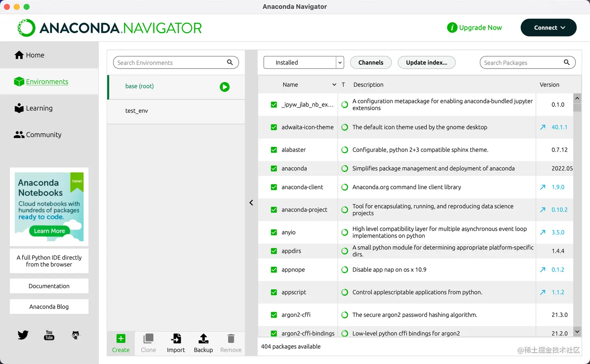Toggle the argon2-cffi package checkbox
This screenshot has height=364, width=590.
(274, 315)
